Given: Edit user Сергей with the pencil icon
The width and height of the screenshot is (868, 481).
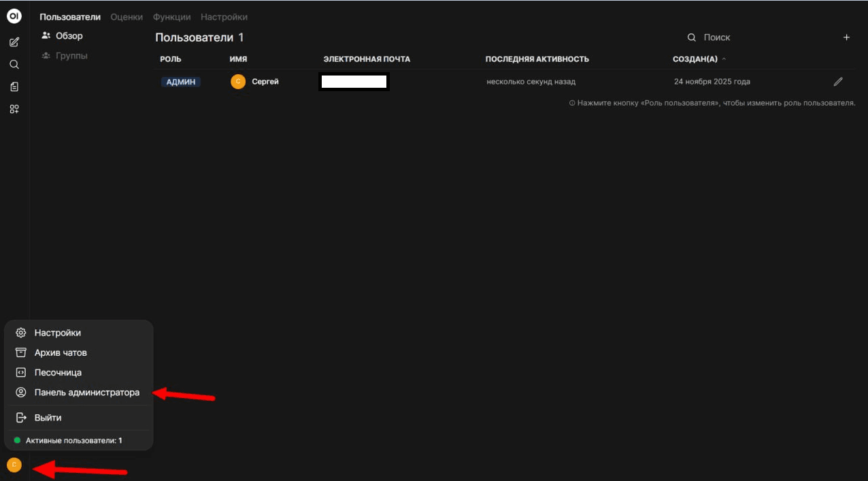Looking at the screenshot, I should click(838, 81).
